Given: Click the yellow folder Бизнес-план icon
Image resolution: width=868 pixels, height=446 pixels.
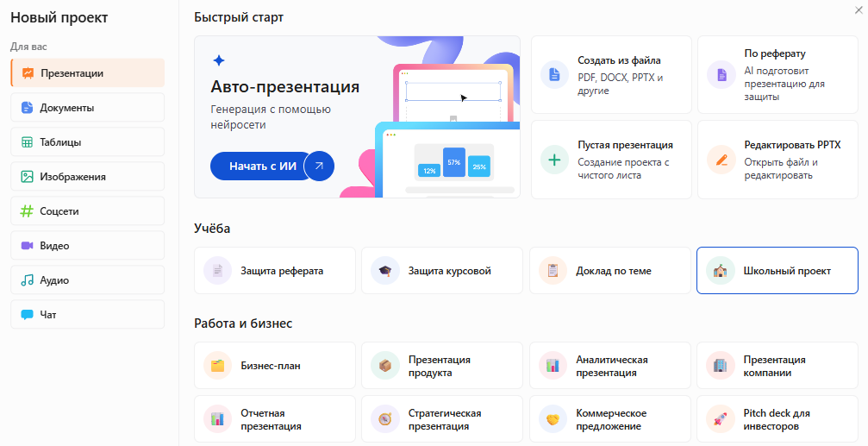Looking at the screenshot, I should click(x=217, y=365).
